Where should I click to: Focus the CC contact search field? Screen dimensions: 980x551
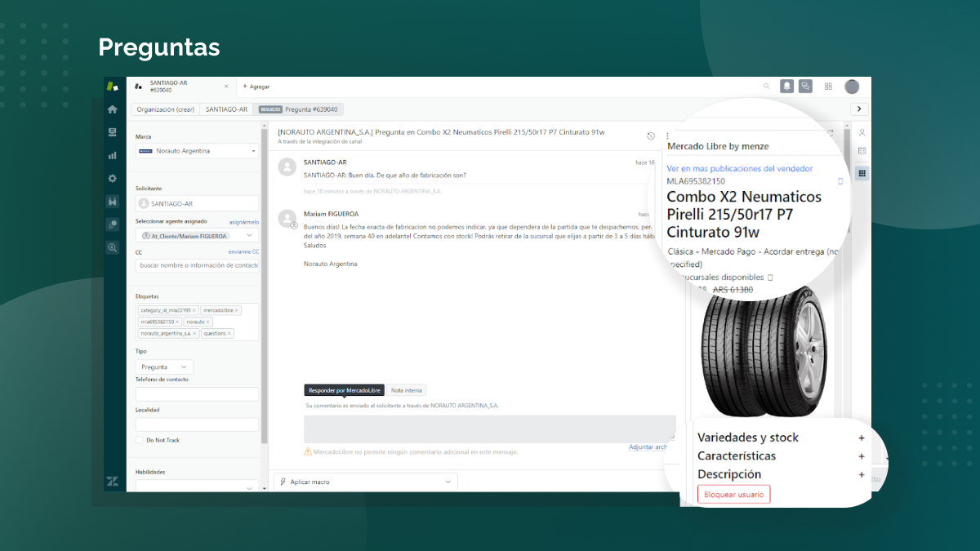[x=197, y=265]
